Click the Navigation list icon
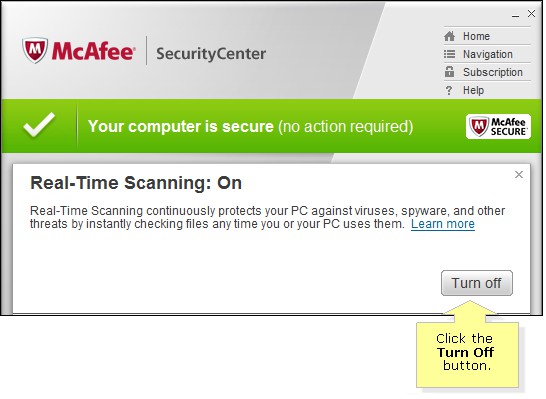Image resolution: width=546 pixels, height=399 pixels. (x=450, y=54)
